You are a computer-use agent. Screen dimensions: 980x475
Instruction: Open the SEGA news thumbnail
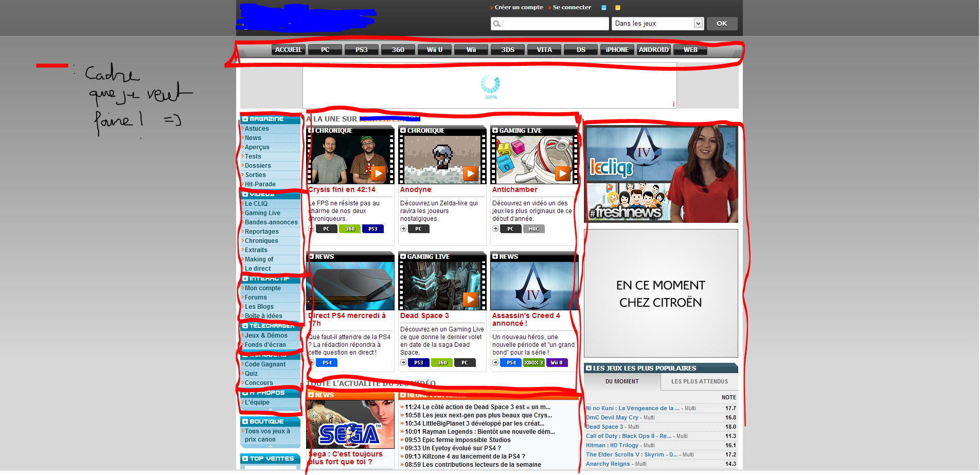pos(350,424)
